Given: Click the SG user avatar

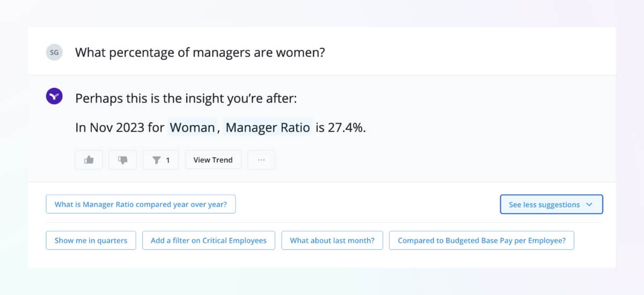Looking at the screenshot, I should 54,53.
